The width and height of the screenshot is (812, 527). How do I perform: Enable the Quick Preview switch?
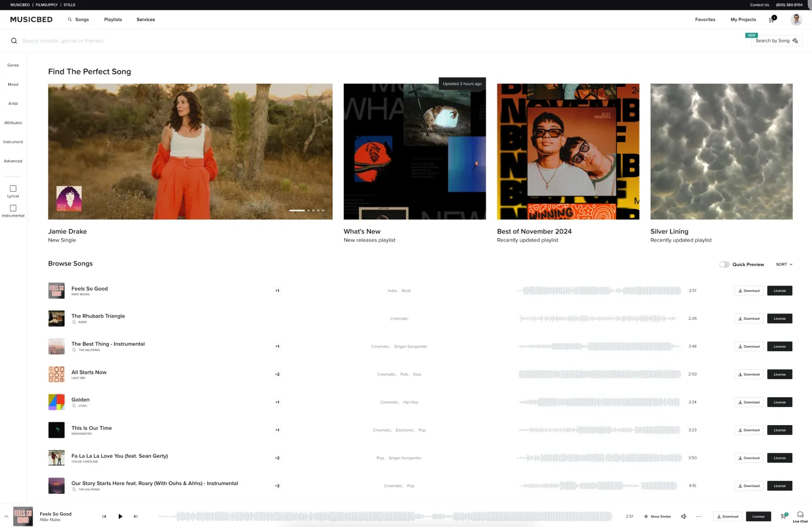coord(724,264)
